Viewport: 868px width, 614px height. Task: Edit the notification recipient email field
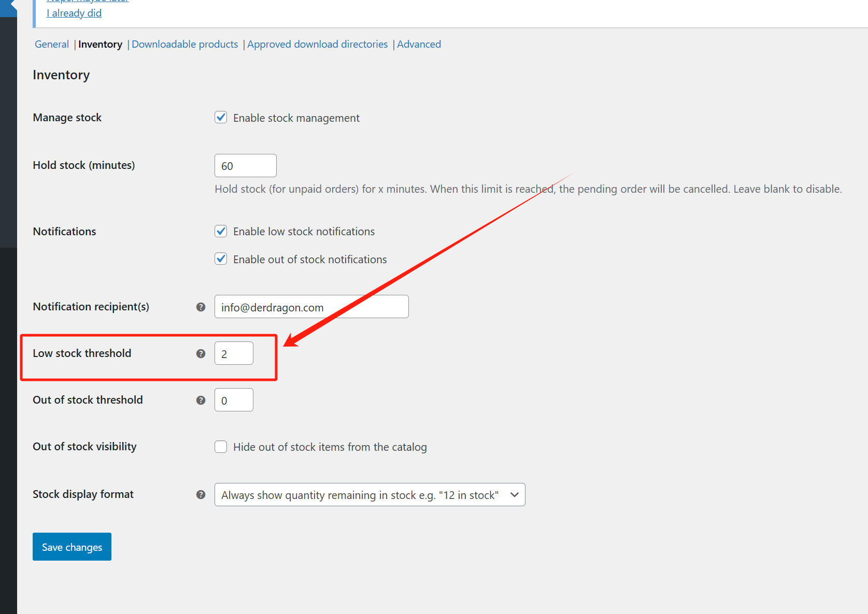pyautogui.click(x=311, y=306)
